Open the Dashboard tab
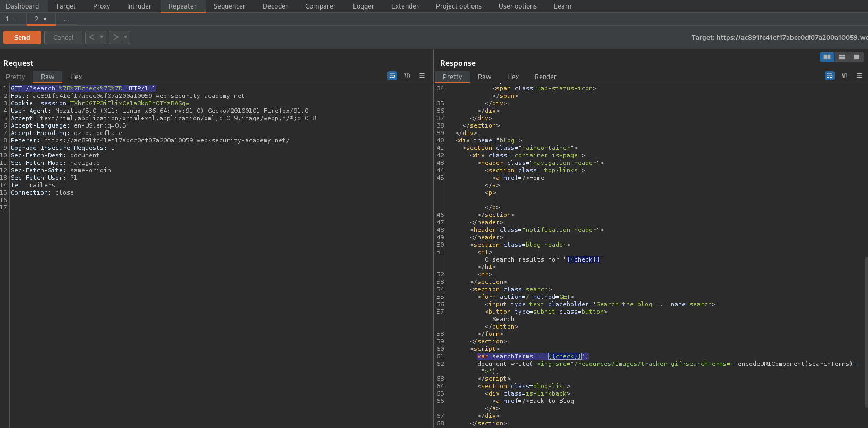Viewport: 868px width, 428px height. pyautogui.click(x=22, y=6)
